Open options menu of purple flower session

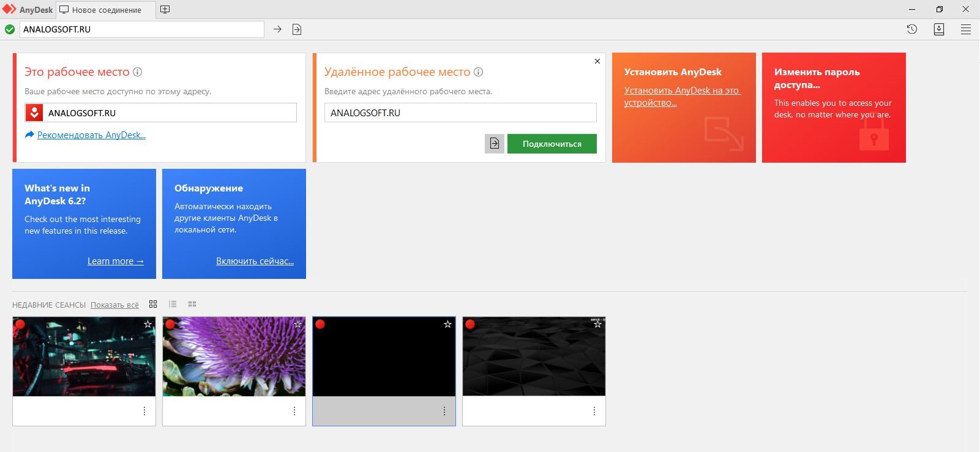point(294,411)
